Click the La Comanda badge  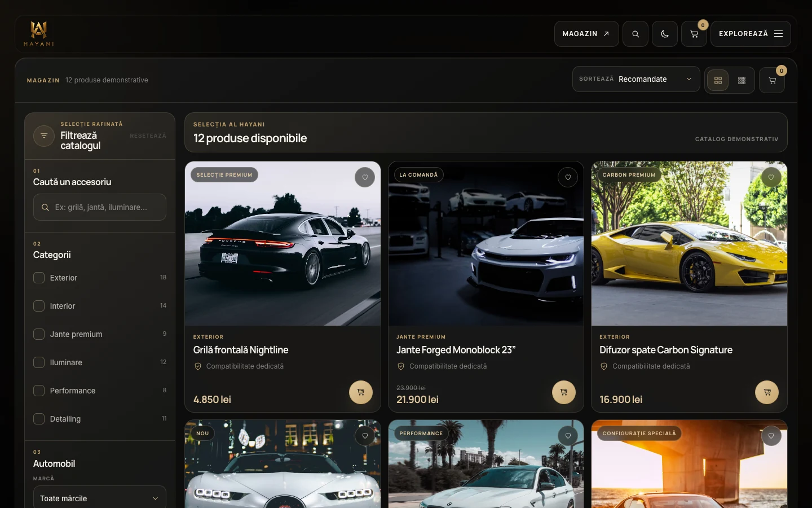click(x=418, y=175)
